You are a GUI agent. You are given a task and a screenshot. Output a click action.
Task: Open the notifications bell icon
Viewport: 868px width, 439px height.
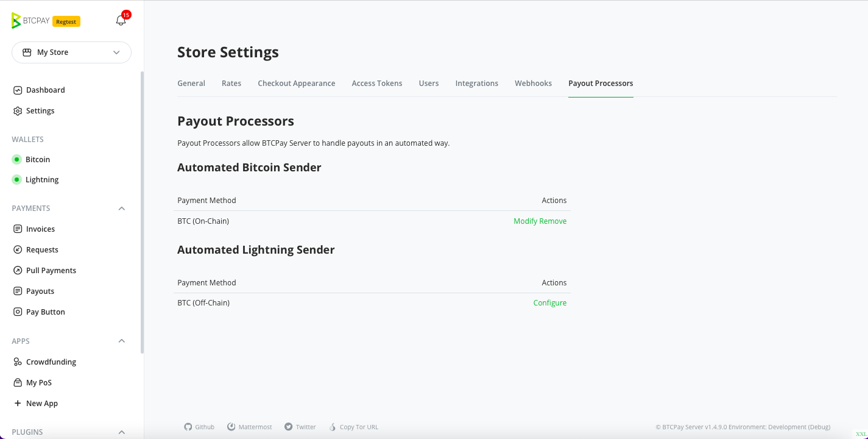(121, 20)
